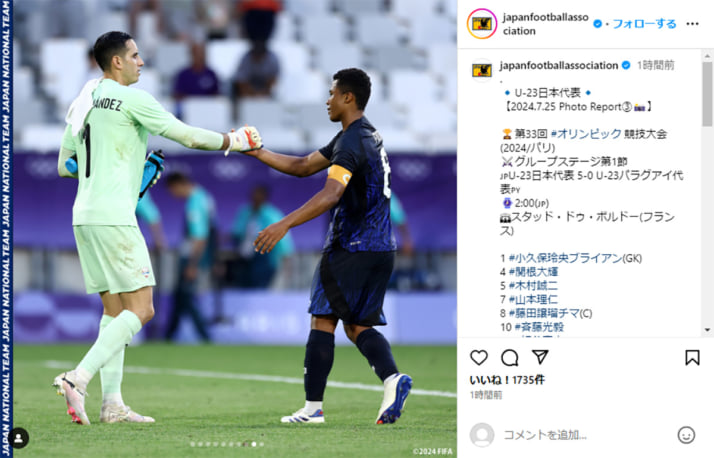Open the #オリンピック hashtag link

pyautogui.click(x=586, y=134)
